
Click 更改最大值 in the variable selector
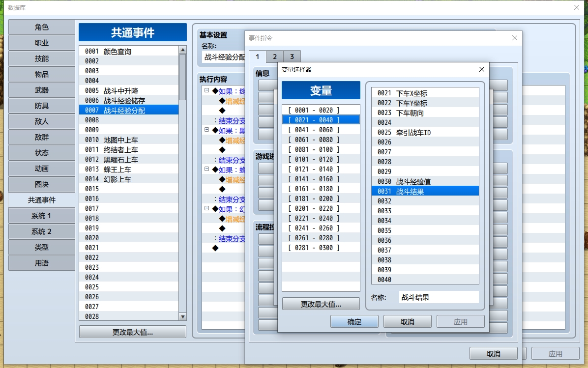321,304
